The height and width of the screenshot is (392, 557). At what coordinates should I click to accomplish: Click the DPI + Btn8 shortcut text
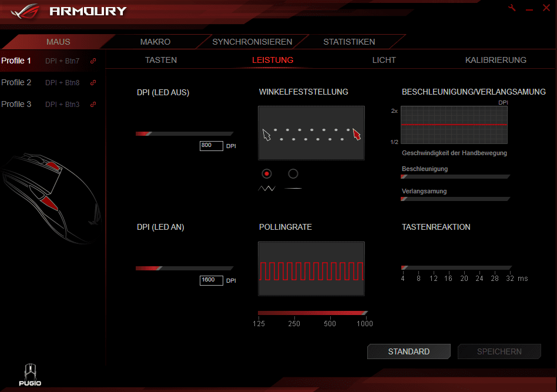pos(62,82)
